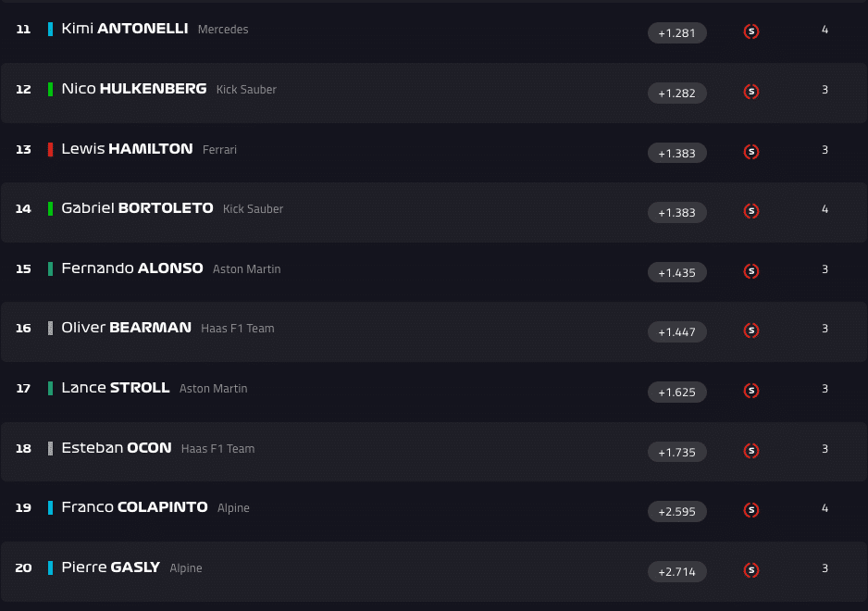Click Ferrari red team color bar
Image resolution: width=868 pixels, height=611 pixels.
(x=51, y=149)
